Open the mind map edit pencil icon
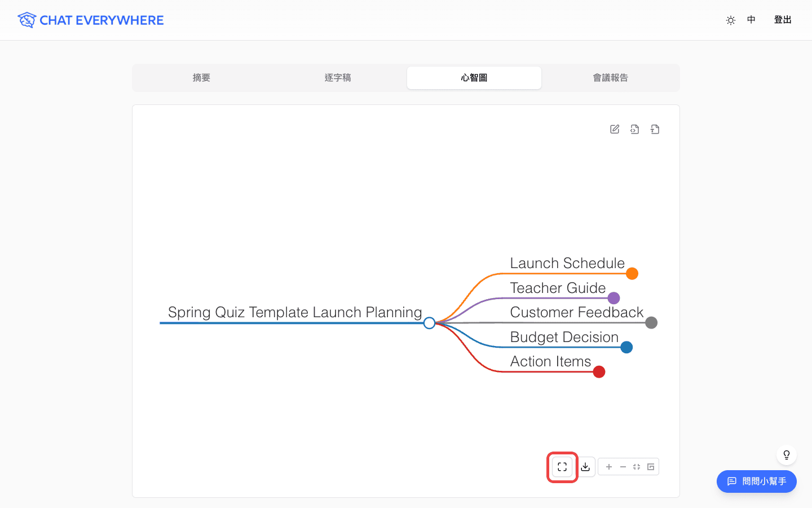812x508 pixels. point(615,129)
